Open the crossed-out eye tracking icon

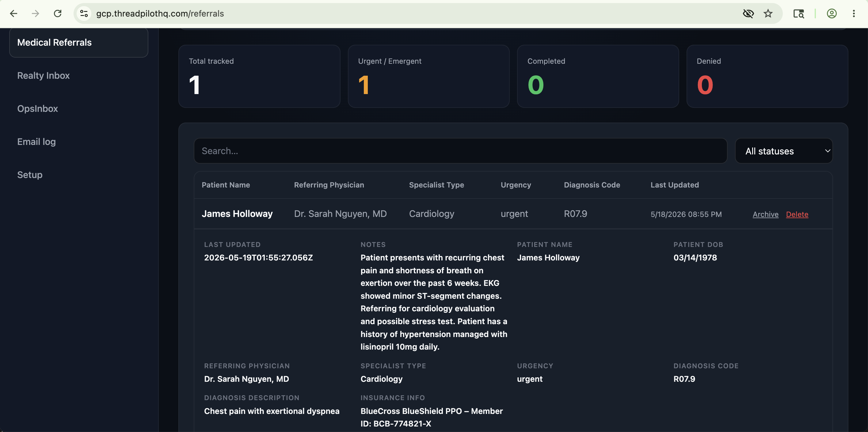[x=748, y=13]
